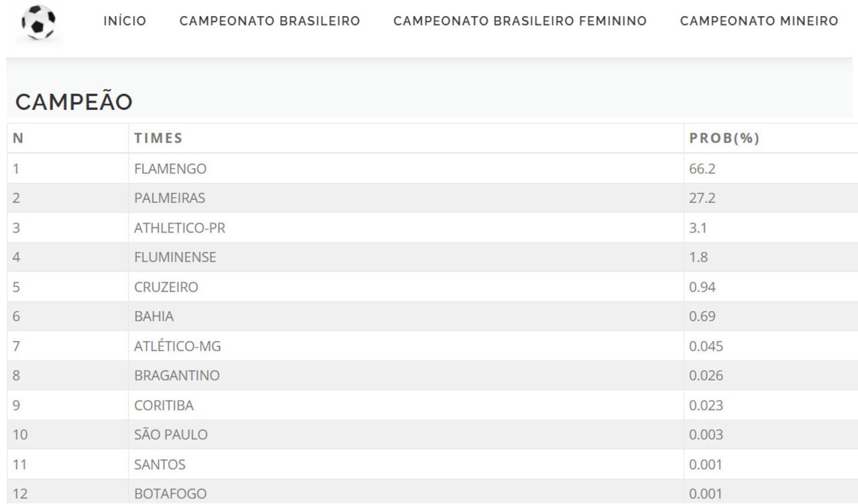Click the N column header

(x=18, y=139)
